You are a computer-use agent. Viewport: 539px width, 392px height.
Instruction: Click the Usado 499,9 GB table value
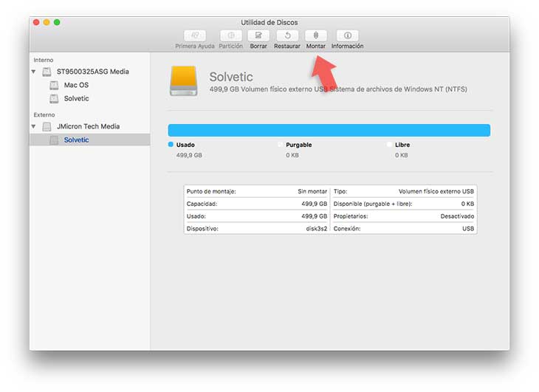[x=315, y=216]
